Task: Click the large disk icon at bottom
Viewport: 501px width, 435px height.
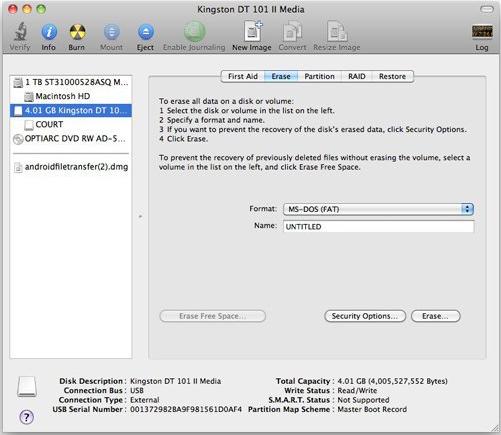Action: point(27,387)
